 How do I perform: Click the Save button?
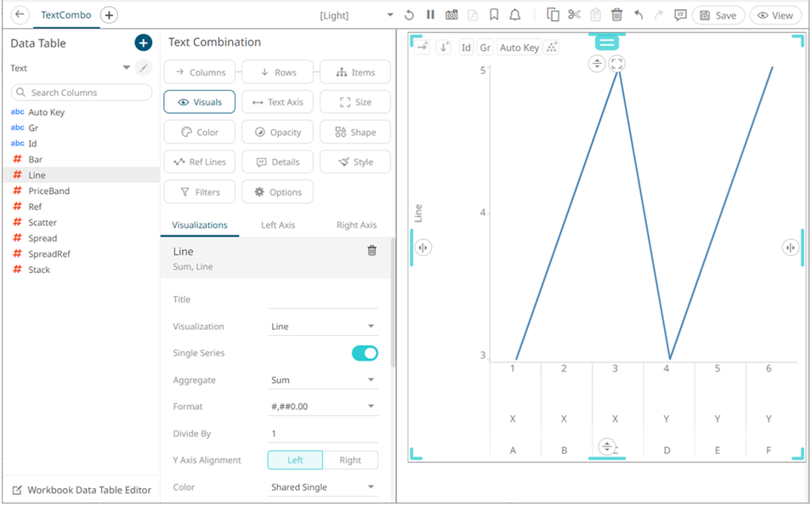[x=718, y=15]
